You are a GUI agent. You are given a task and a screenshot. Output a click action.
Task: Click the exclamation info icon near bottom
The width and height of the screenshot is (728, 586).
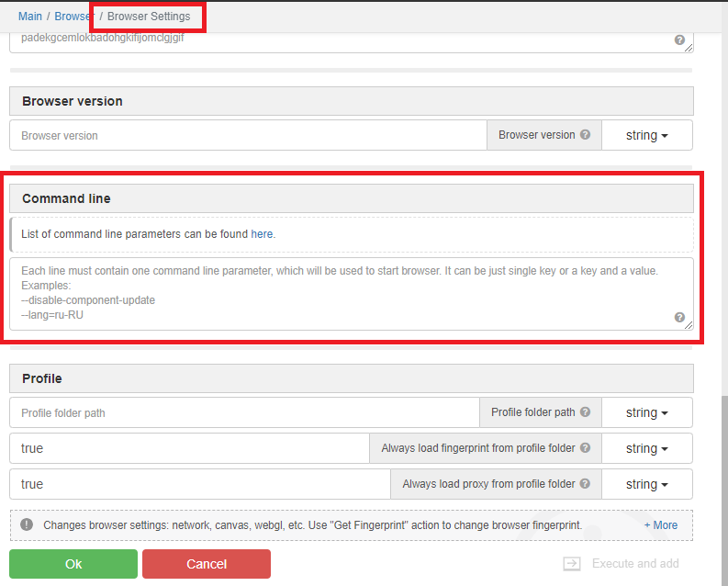(27, 524)
